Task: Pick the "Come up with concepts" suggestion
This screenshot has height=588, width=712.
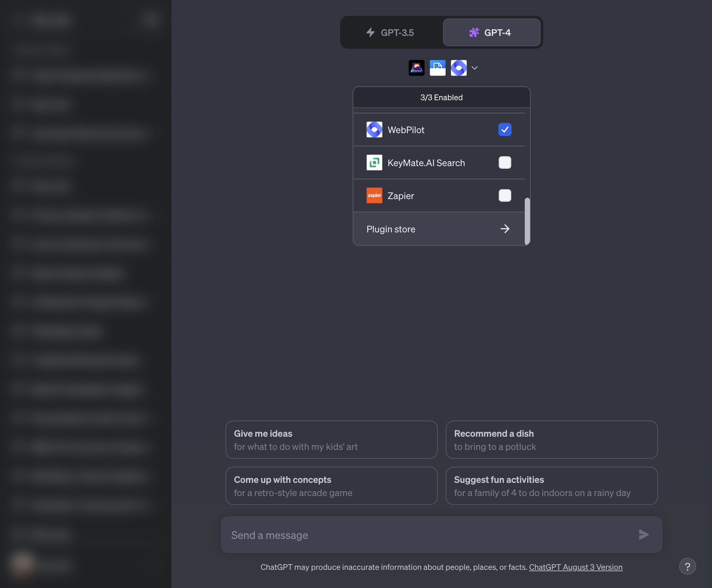Action: (331, 486)
